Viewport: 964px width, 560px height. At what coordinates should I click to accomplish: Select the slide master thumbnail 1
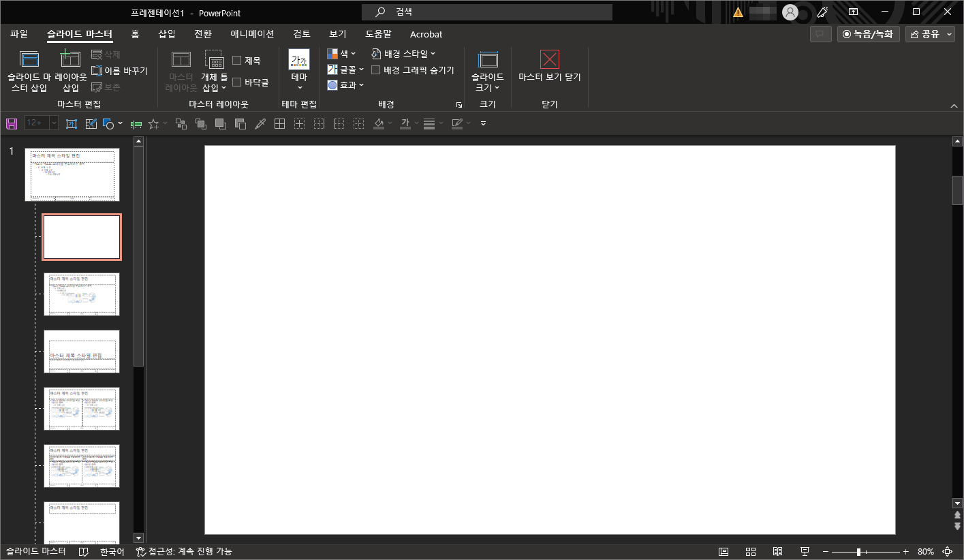72,174
